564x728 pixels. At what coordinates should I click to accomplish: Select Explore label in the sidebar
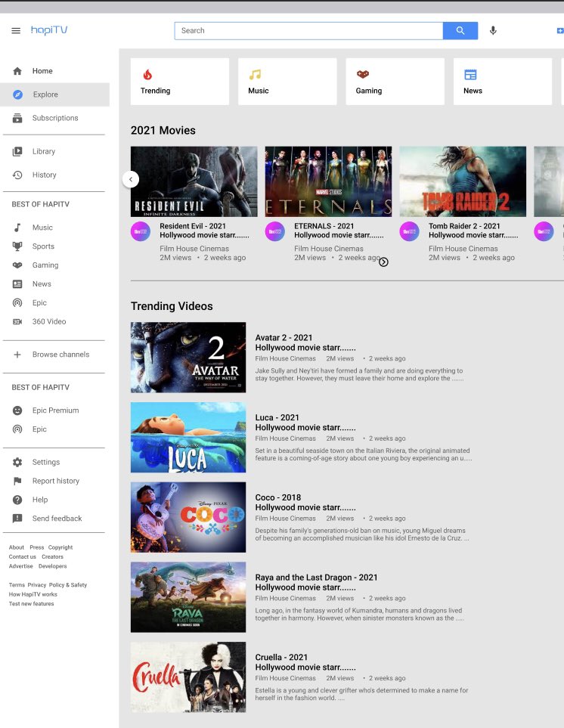coord(45,94)
